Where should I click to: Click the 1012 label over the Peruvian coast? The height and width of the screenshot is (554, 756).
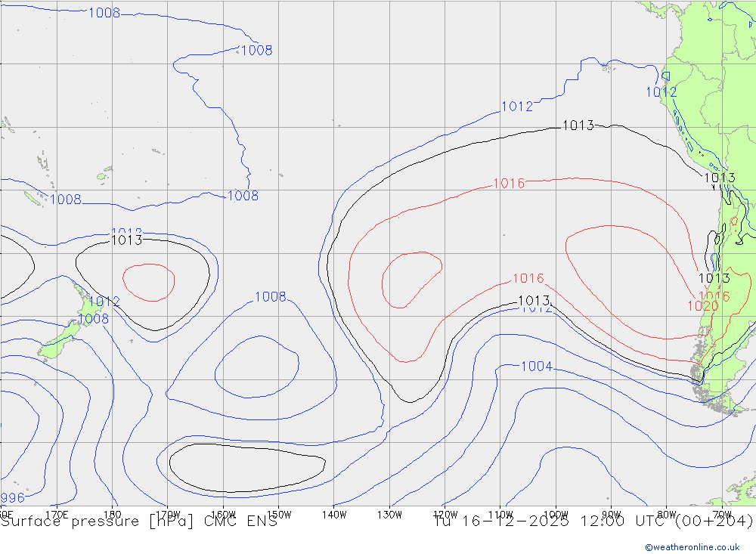pyautogui.click(x=661, y=92)
